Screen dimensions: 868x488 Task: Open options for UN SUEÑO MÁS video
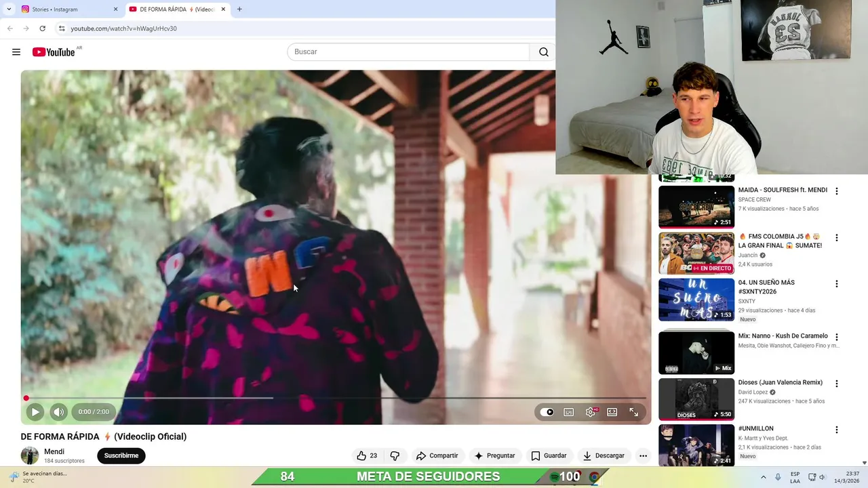(836, 284)
